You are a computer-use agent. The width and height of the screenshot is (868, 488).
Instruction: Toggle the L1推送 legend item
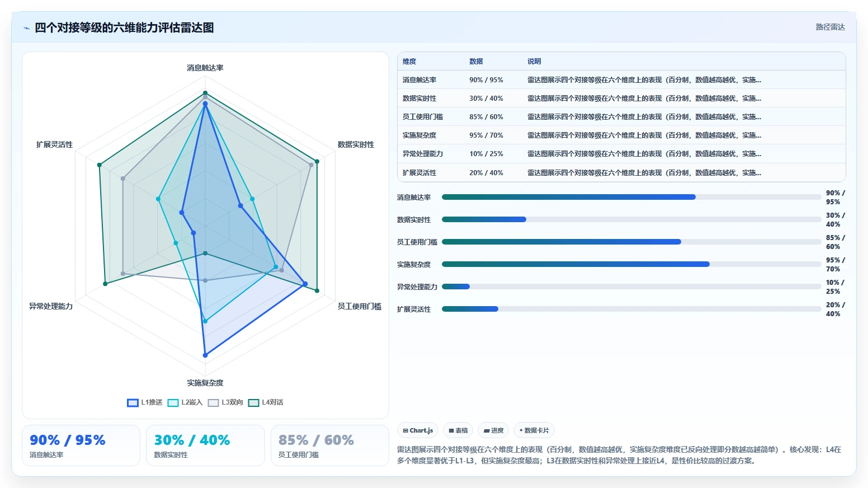click(x=145, y=402)
